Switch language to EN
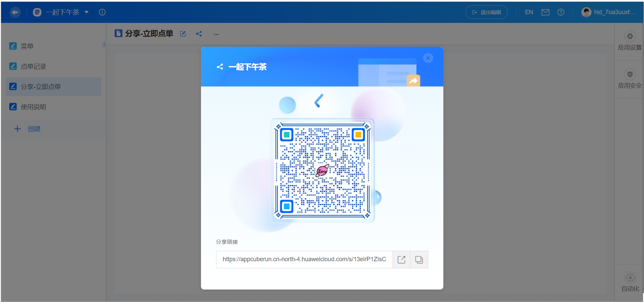 (x=529, y=12)
